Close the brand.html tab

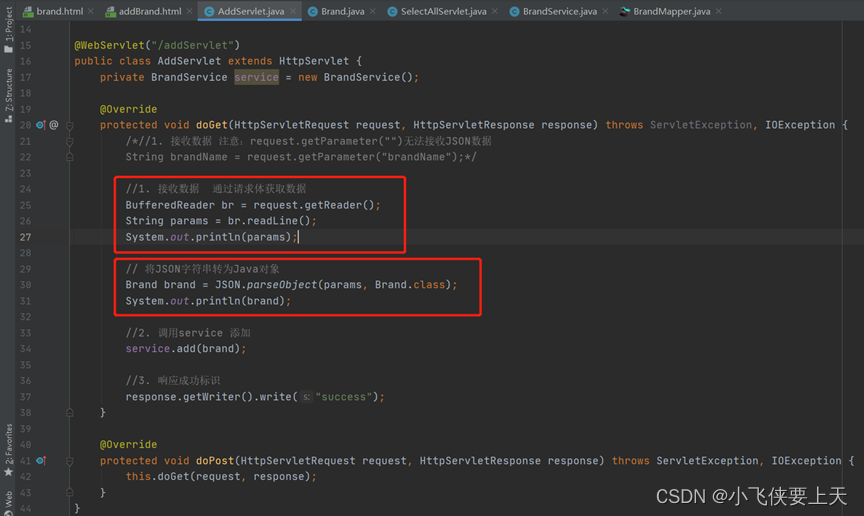click(x=91, y=11)
